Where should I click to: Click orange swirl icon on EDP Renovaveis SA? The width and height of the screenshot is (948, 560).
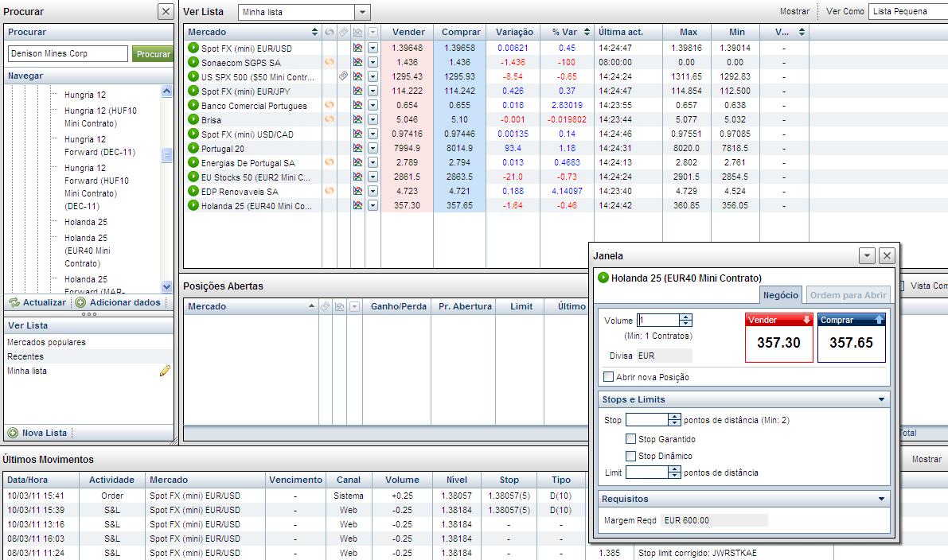[x=330, y=190]
